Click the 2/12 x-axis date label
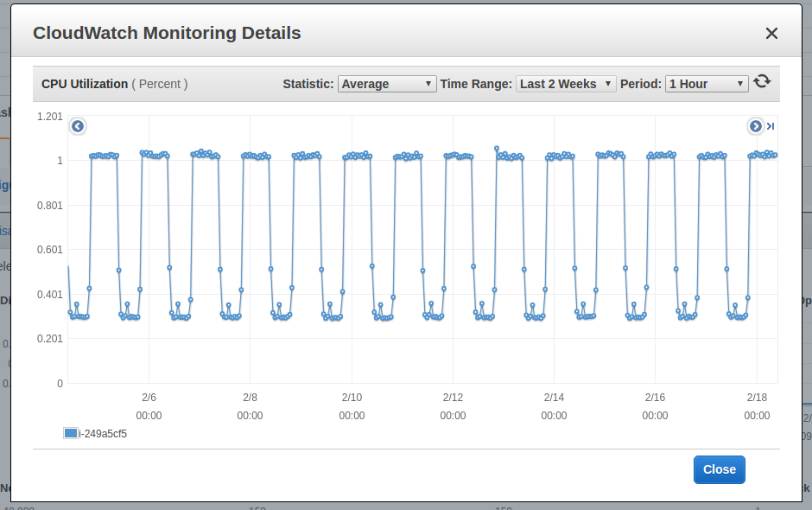The width and height of the screenshot is (812, 510). (453, 398)
